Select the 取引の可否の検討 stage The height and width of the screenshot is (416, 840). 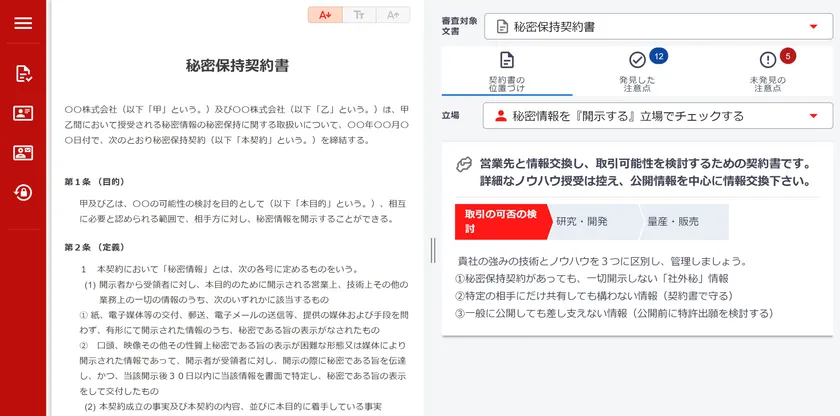[x=502, y=222]
